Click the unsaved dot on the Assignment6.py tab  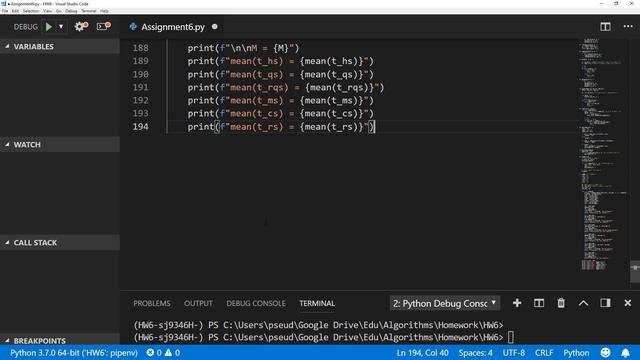pos(215,27)
